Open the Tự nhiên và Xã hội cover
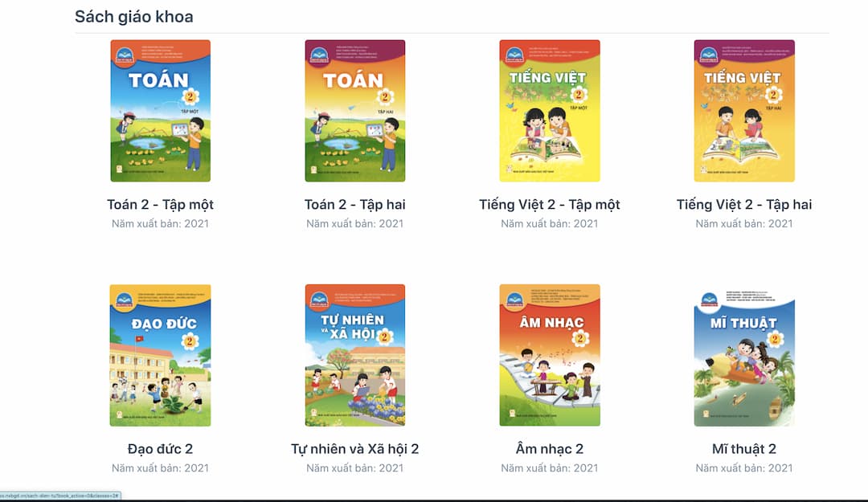The height and width of the screenshot is (502, 868). pos(355,355)
